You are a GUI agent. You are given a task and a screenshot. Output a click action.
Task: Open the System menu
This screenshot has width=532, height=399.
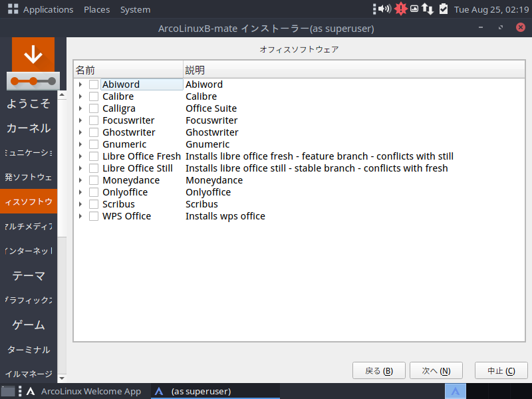coord(135,9)
